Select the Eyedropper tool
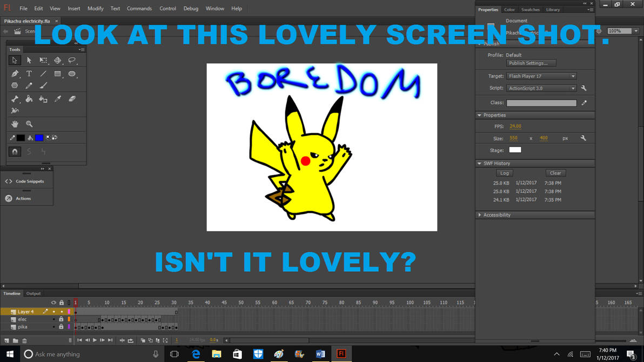Viewport: 644px width, 362px height. pyautogui.click(x=58, y=99)
